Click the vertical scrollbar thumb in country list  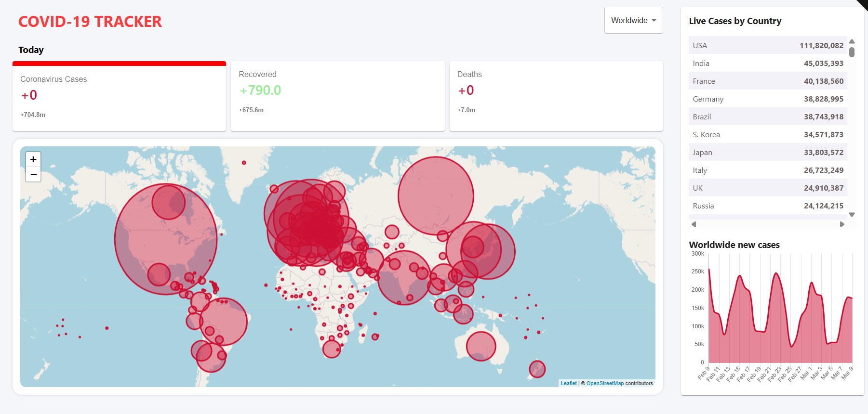(852, 52)
